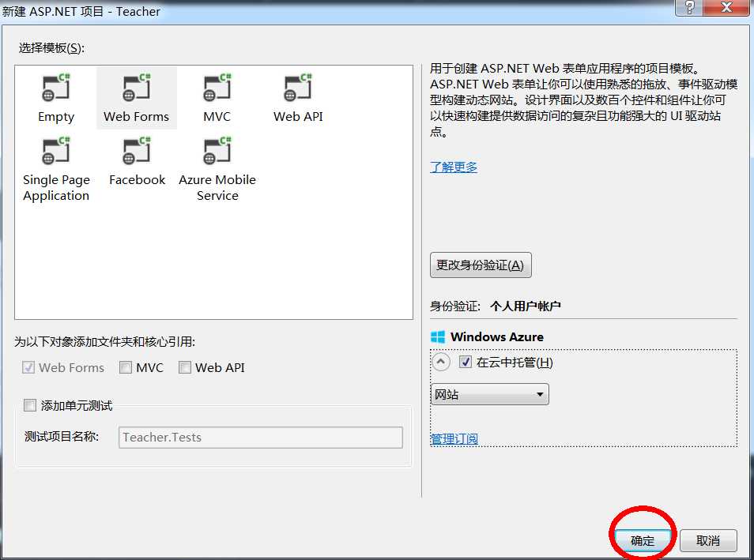This screenshot has height=560, width=754.
Task: Click the 选择模板 label
Action: click(x=51, y=48)
